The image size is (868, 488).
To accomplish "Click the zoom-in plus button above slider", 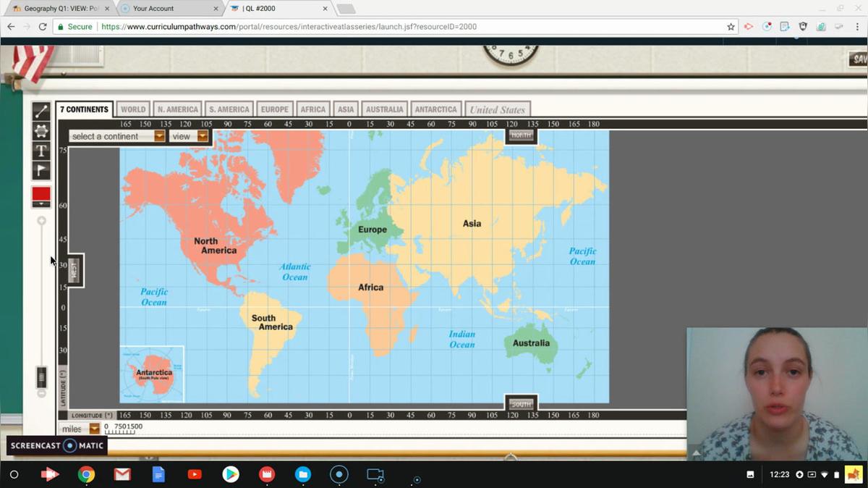I will [x=41, y=221].
